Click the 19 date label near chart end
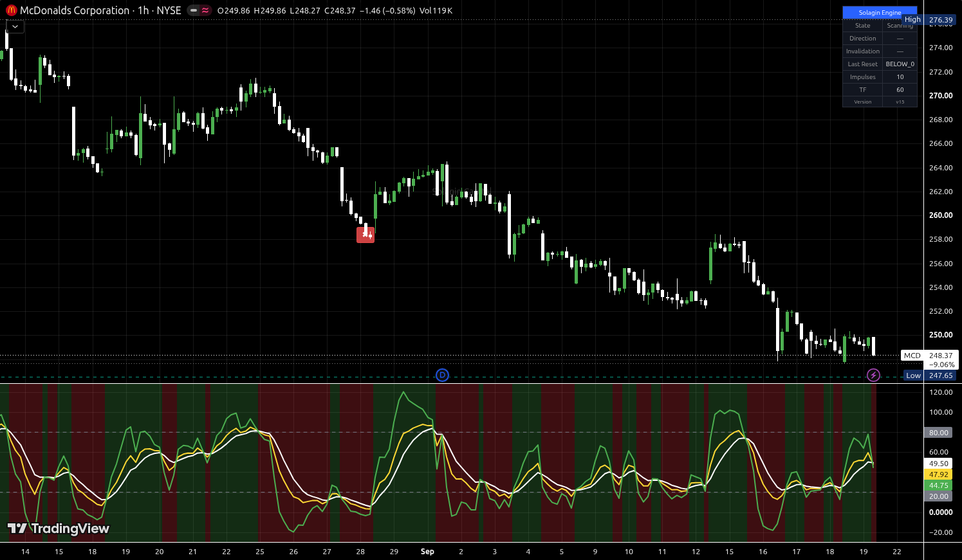 coord(864,552)
